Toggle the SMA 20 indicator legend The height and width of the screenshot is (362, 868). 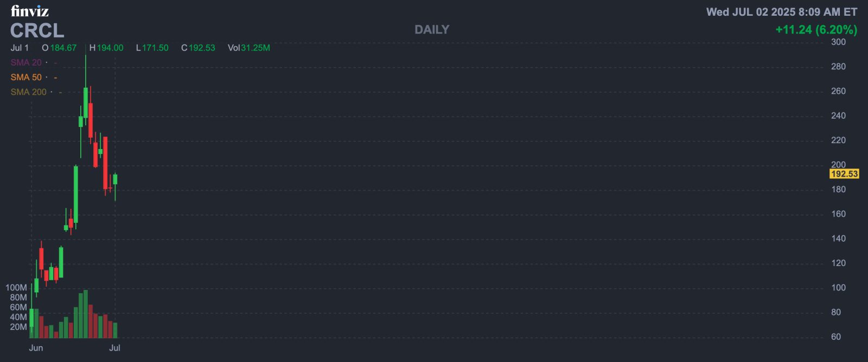[26, 62]
